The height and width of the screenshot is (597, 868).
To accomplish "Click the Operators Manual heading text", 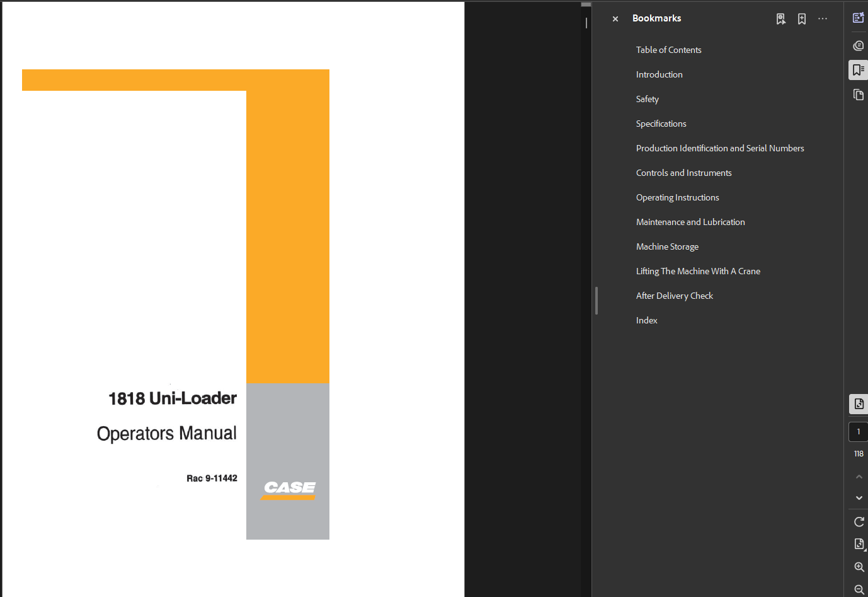I will 167,433.
